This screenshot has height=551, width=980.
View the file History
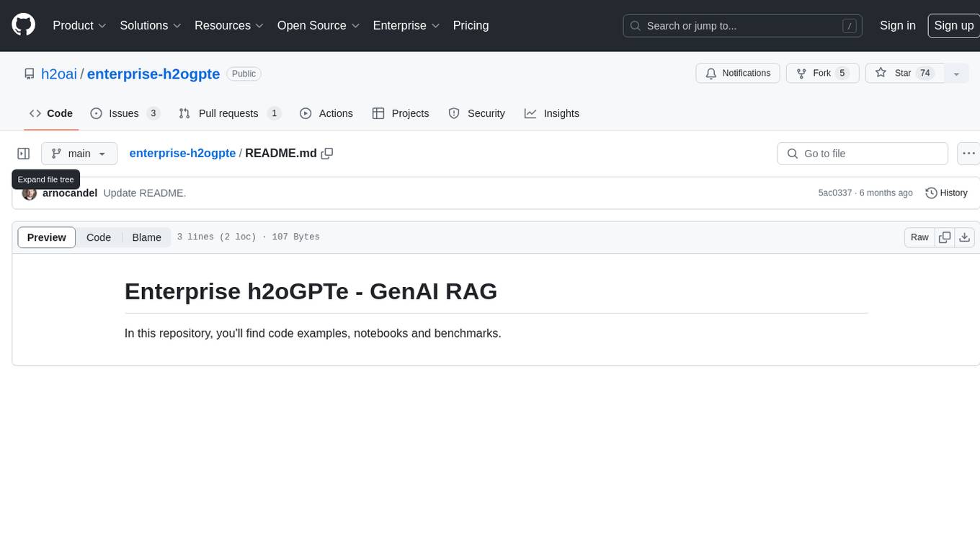coord(946,193)
